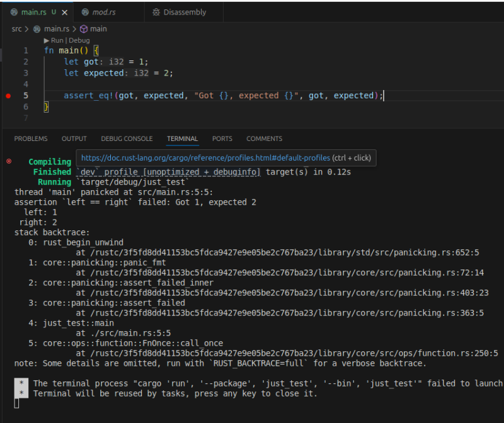
Task: Show the PORTS panel tab
Action: tap(222, 138)
